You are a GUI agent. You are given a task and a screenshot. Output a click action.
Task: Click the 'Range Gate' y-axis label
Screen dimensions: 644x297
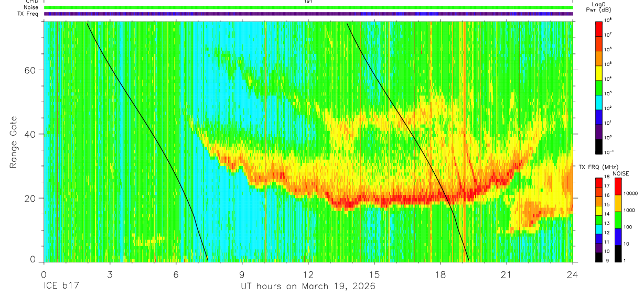coord(14,142)
